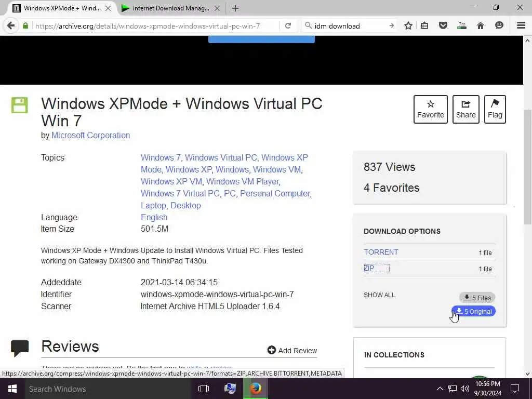
Task: Click SHOW ALL files link
Action: 379,295
